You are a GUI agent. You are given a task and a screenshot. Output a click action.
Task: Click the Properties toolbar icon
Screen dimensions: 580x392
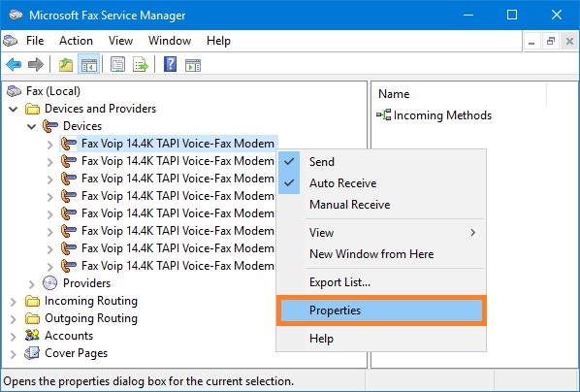tap(118, 64)
